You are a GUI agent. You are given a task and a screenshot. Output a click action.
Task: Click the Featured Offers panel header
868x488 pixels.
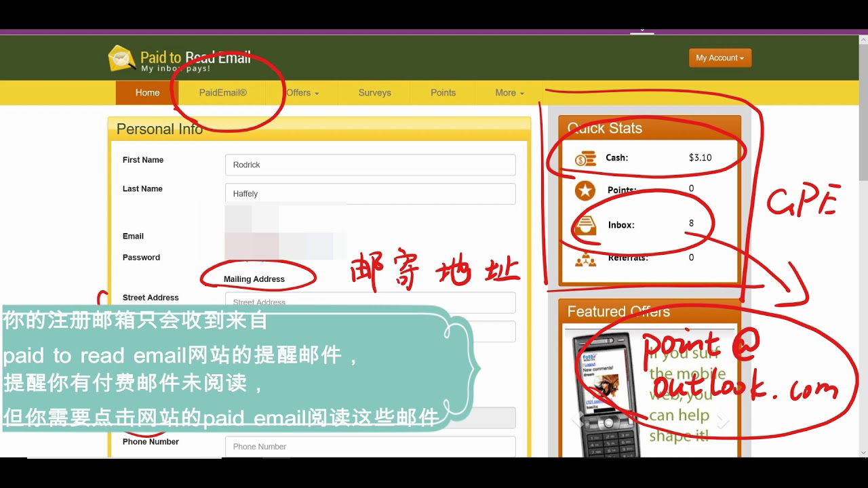point(650,312)
